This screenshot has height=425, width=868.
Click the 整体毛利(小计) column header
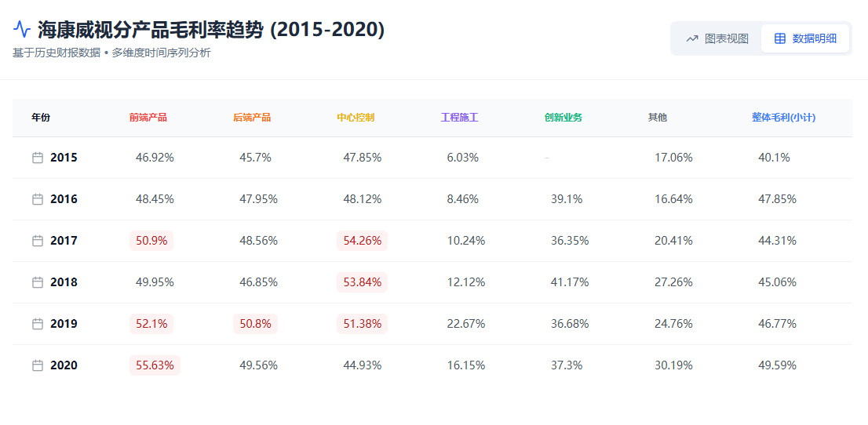(x=783, y=118)
